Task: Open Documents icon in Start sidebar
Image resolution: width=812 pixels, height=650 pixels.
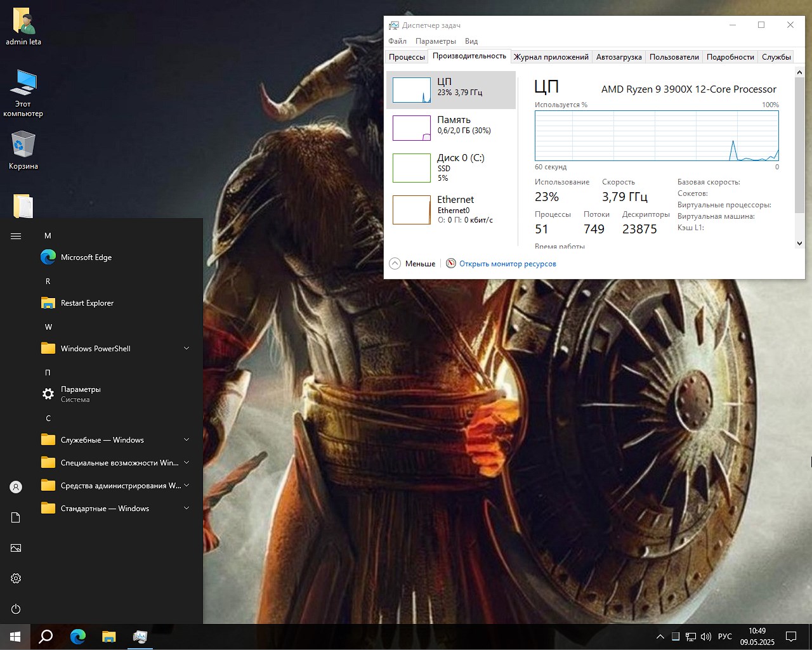Action: (x=16, y=517)
